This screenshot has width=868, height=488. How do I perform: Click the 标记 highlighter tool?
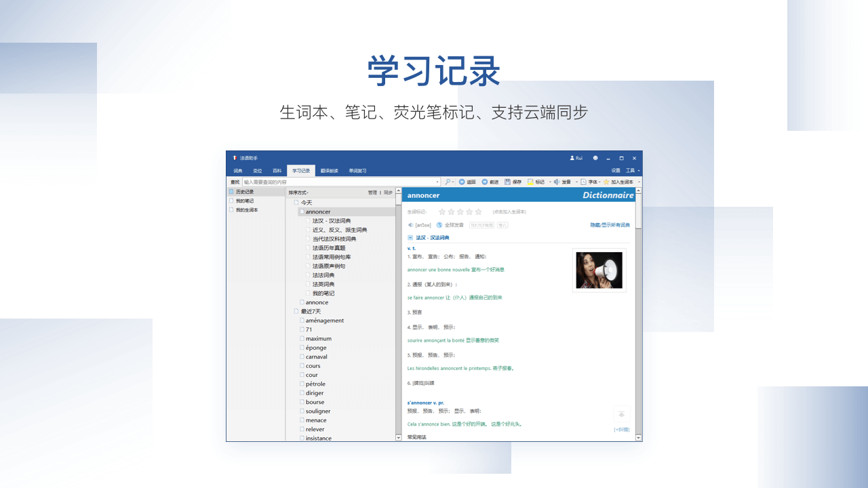[536, 182]
